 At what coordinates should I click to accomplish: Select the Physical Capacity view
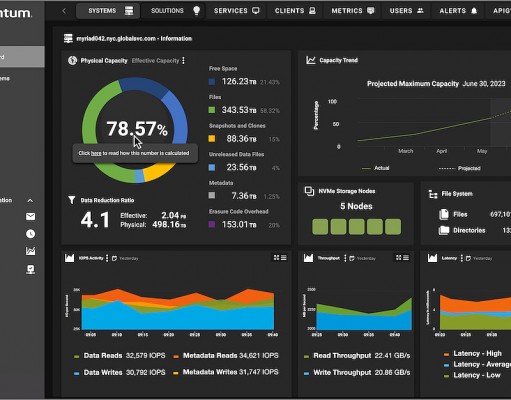104,61
